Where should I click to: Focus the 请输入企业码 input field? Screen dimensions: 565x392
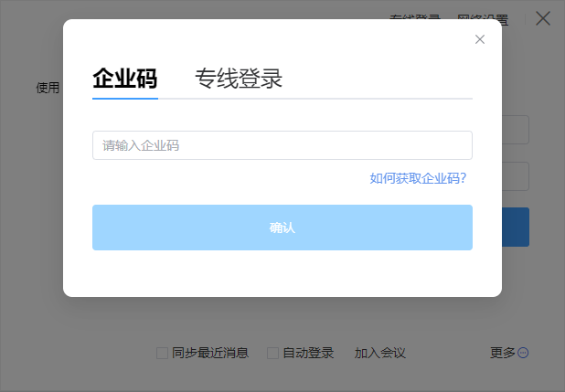[282, 145]
